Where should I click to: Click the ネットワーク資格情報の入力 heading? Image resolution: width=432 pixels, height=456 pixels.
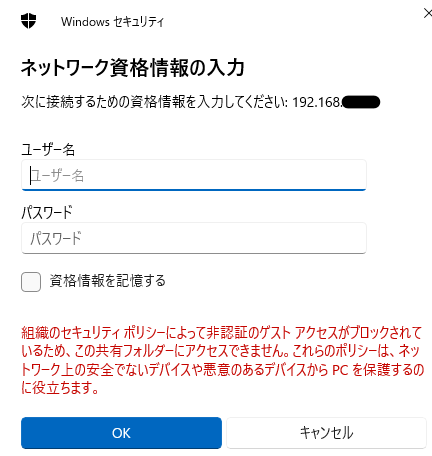133,68
